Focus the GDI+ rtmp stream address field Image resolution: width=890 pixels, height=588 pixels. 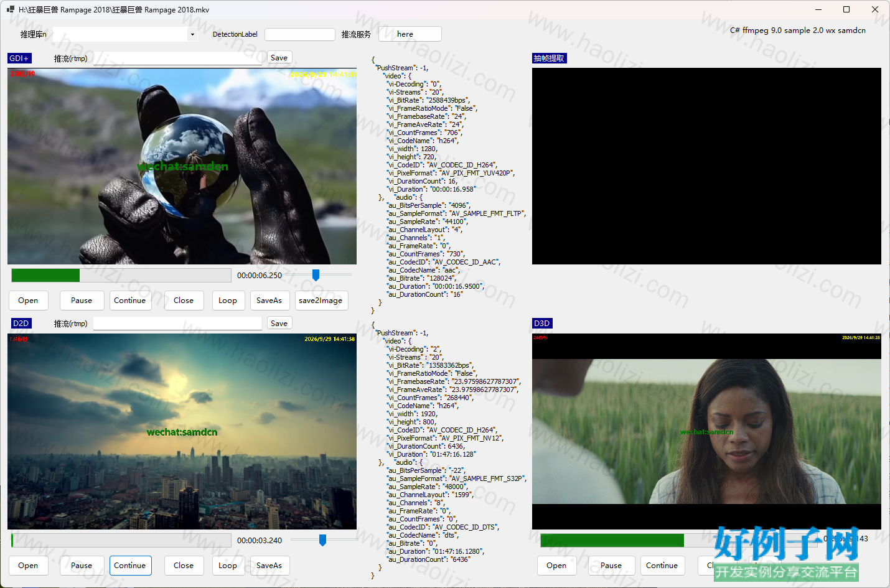[x=177, y=58]
